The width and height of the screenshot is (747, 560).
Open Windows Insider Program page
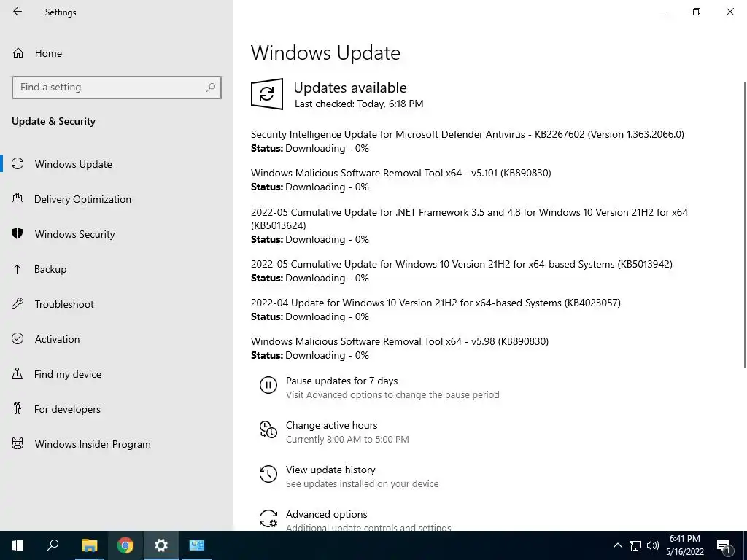click(93, 444)
